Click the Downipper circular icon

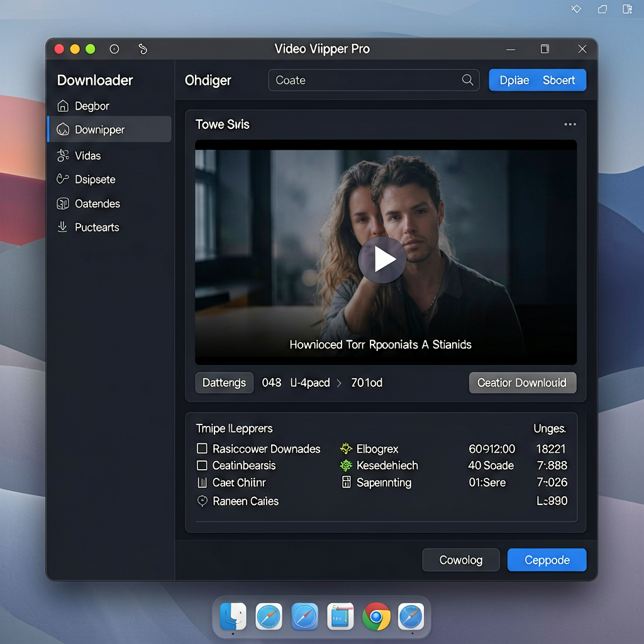(63, 130)
